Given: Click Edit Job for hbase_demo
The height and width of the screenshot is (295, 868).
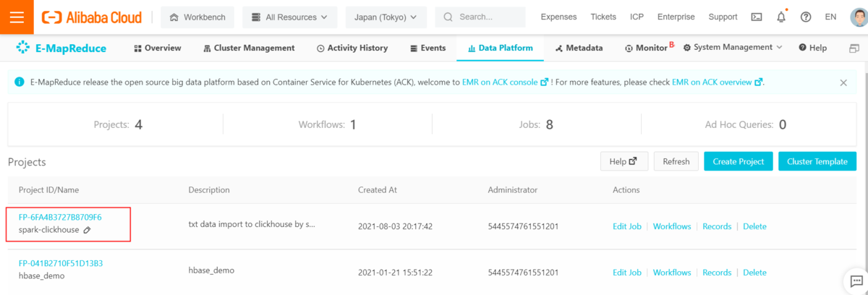Looking at the screenshot, I should click(627, 273).
